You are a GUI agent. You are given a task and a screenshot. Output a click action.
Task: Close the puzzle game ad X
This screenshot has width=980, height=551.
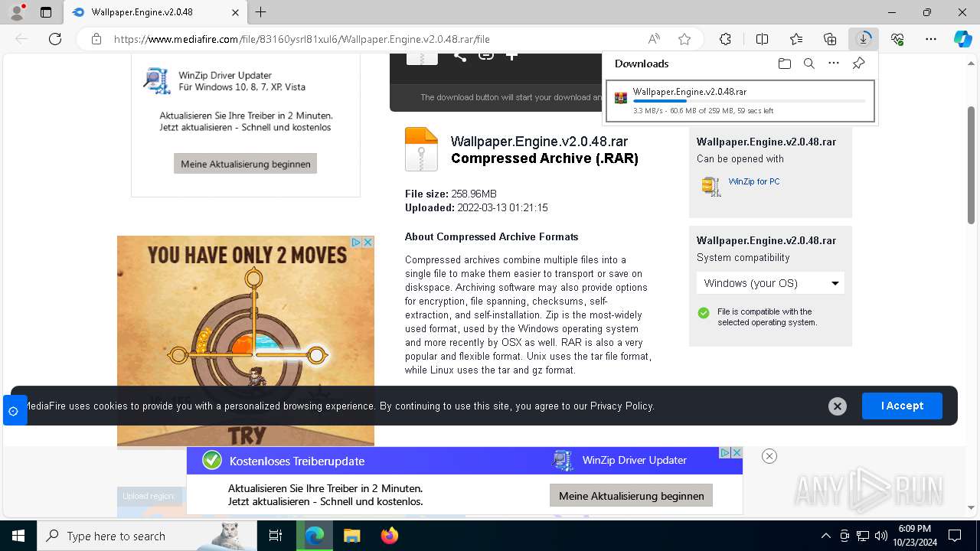tap(367, 242)
